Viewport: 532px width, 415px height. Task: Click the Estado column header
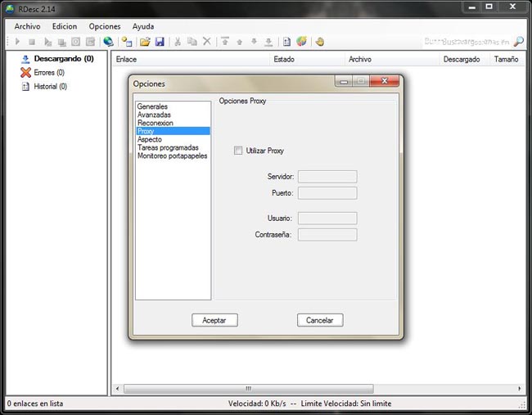pyautogui.click(x=284, y=59)
